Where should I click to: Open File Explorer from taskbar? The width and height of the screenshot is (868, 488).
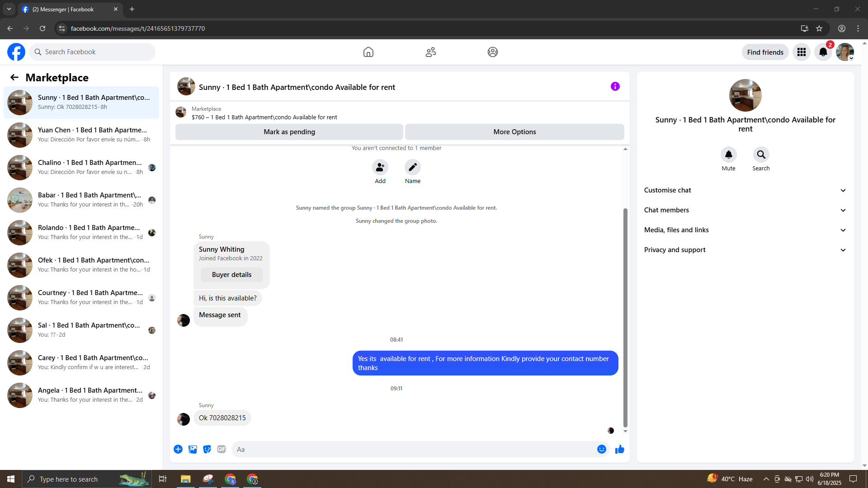click(186, 479)
